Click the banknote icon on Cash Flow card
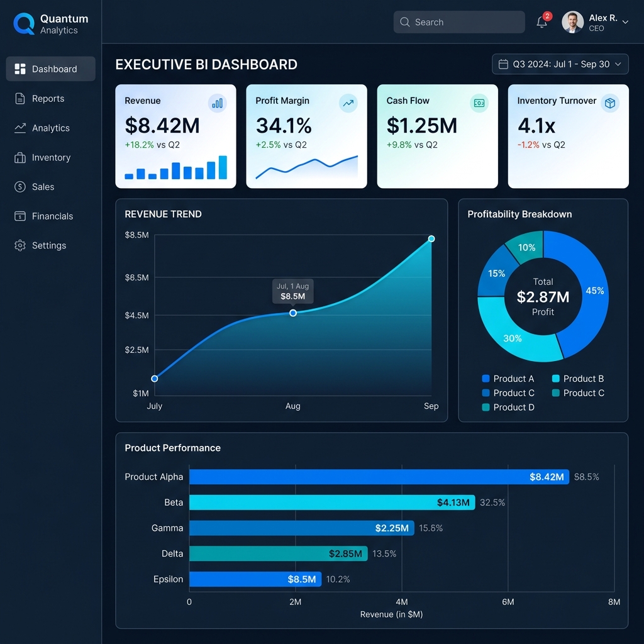Image resolution: width=644 pixels, height=644 pixels. 479,103
